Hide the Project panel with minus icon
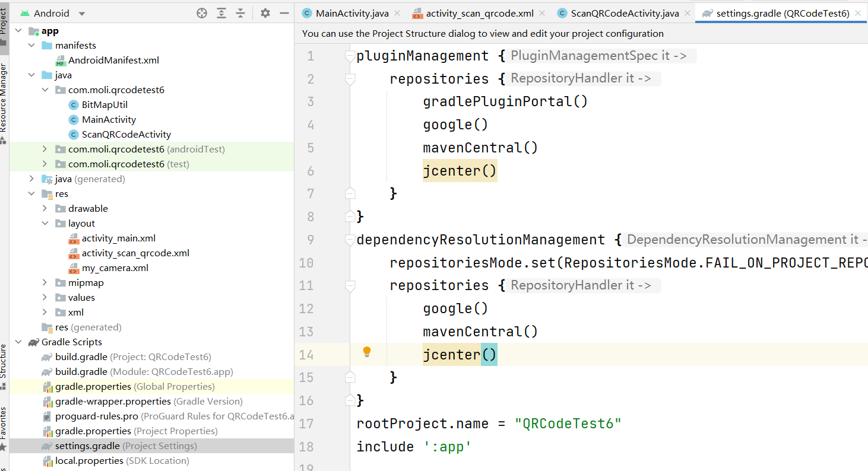 [x=284, y=13]
